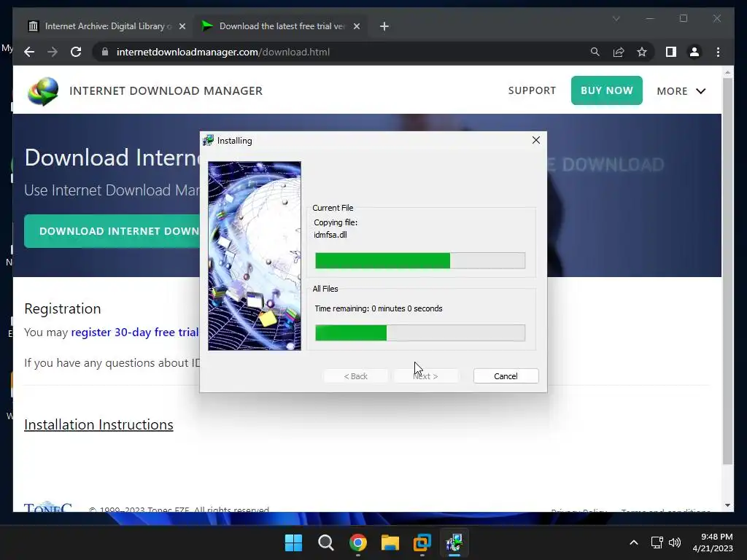The height and width of the screenshot is (560, 747).
Task: Open the taskbar clock and date
Action: pos(712,542)
